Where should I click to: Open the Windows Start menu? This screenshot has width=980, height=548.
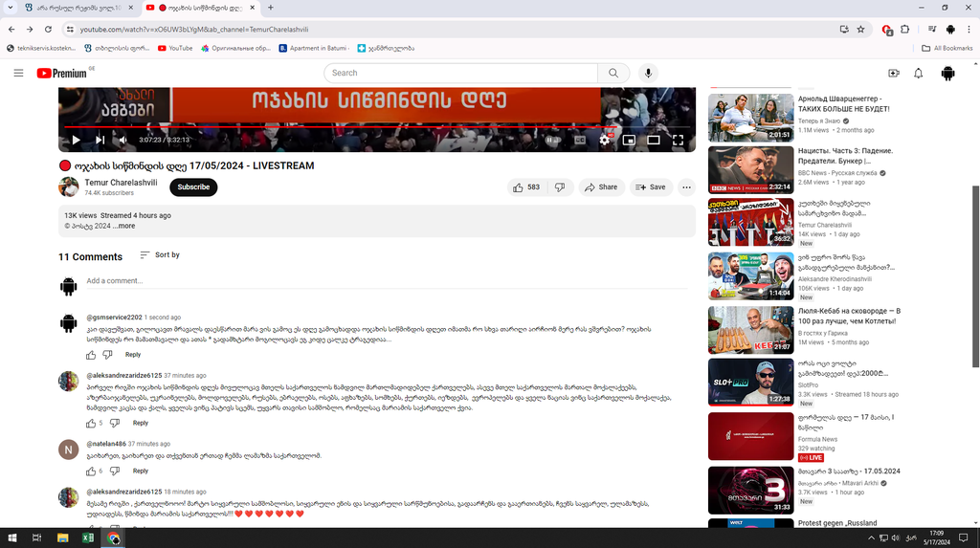[x=11, y=538]
